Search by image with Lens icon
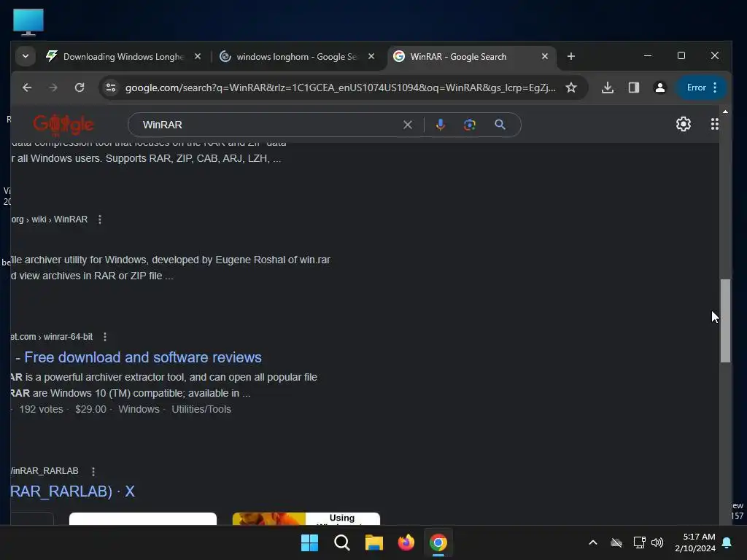The width and height of the screenshot is (747, 560). pos(470,125)
